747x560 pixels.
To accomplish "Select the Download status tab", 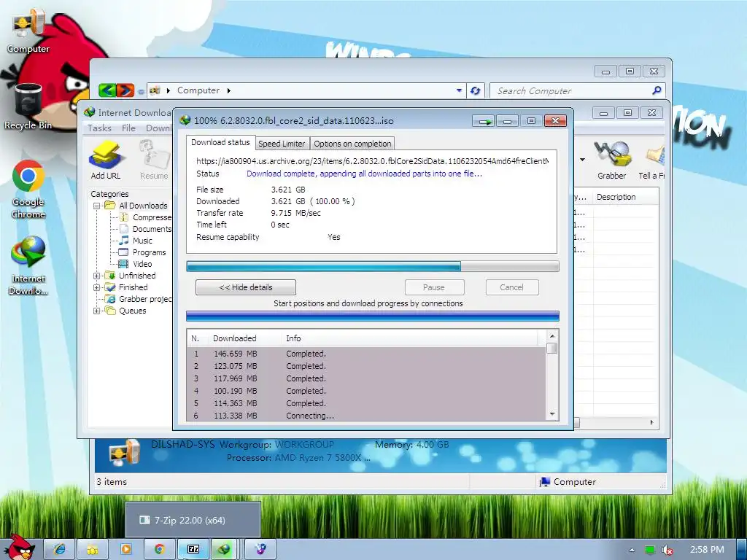I will coord(220,142).
